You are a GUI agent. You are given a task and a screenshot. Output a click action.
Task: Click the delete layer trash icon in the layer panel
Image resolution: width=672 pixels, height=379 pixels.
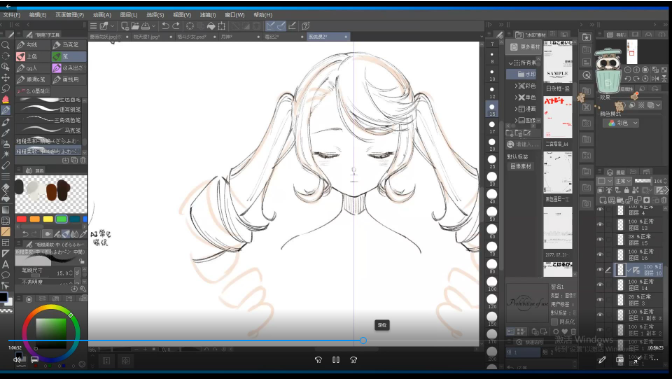(x=664, y=200)
